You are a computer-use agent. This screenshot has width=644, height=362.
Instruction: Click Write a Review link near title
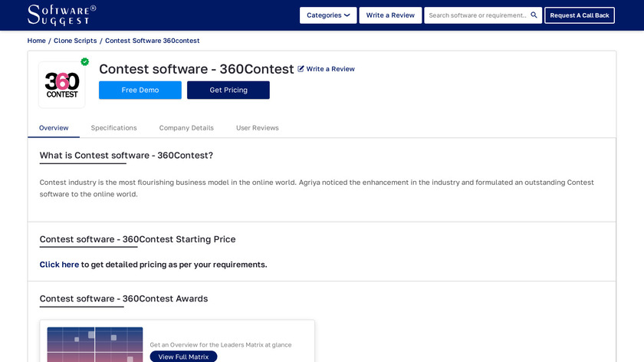point(330,69)
